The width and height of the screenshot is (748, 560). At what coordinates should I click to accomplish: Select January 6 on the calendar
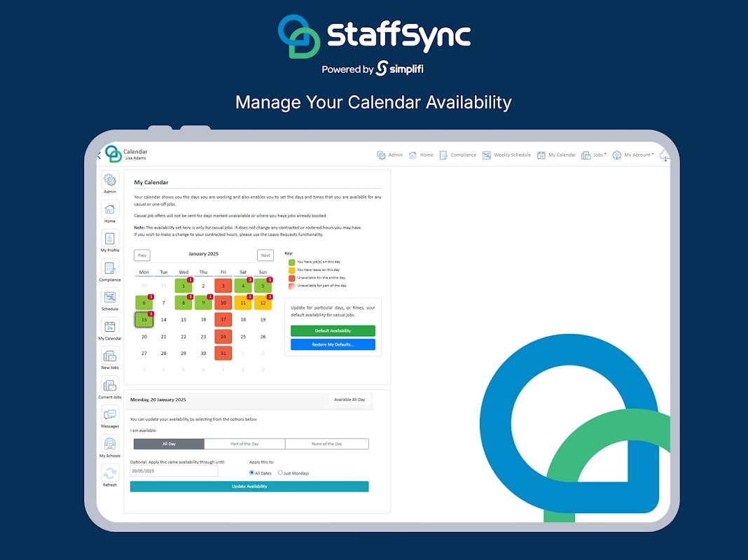pyautogui.click(x=144, y=302)
